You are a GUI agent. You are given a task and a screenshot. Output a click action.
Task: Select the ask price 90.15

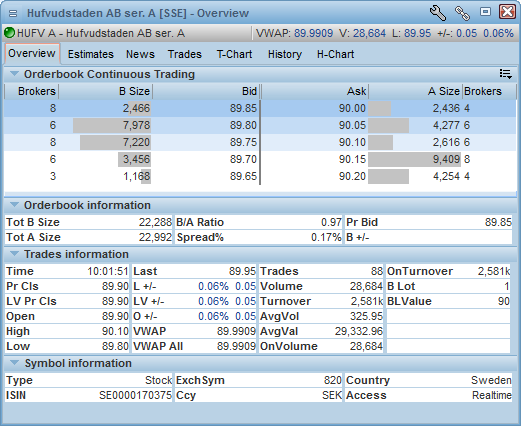point(352,159)
